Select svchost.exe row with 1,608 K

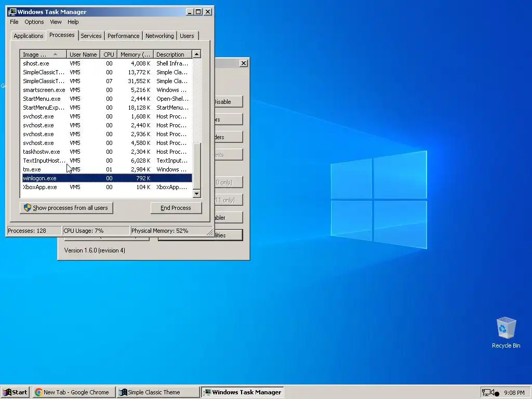107,116
